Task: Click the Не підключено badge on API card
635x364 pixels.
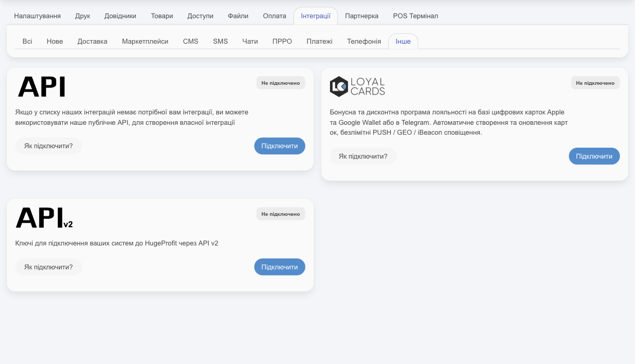Action: pos(281,83)
